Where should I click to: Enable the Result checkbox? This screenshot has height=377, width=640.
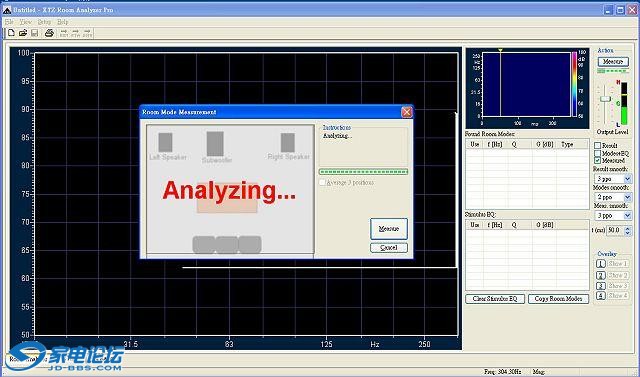coord(597,146)
